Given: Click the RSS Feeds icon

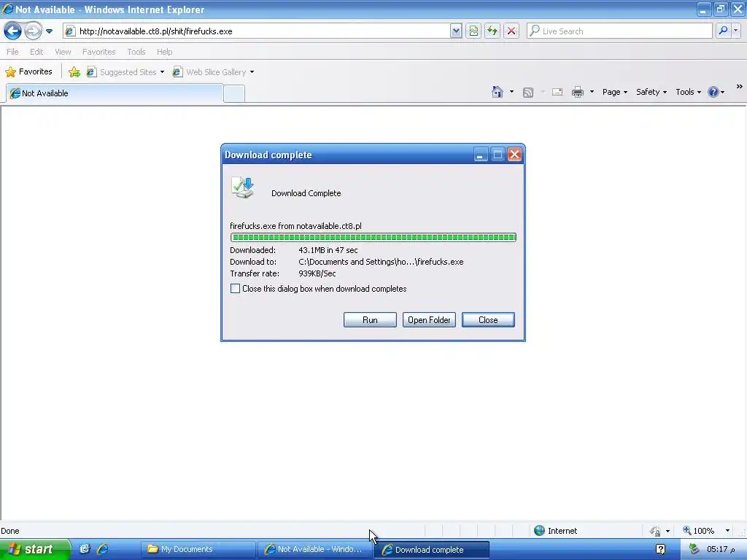Looking at the screenshot, I should (x=528, y=93).
